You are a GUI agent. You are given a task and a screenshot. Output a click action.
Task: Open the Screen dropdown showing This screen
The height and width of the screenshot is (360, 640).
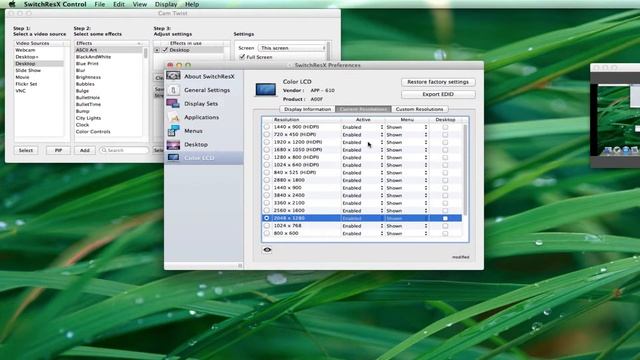coord(292,48)
